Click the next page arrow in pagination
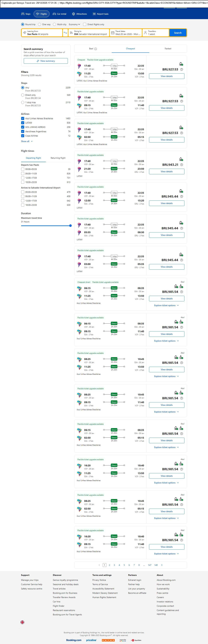The image size is (208, 644). coord(162,565)
